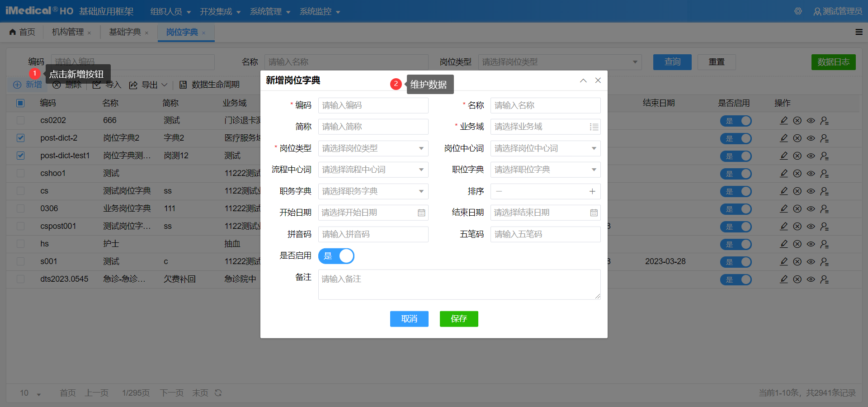Click view eye icon for cspost001 row
Viewport: 868px width, 407px height.
tap(811, 227)
